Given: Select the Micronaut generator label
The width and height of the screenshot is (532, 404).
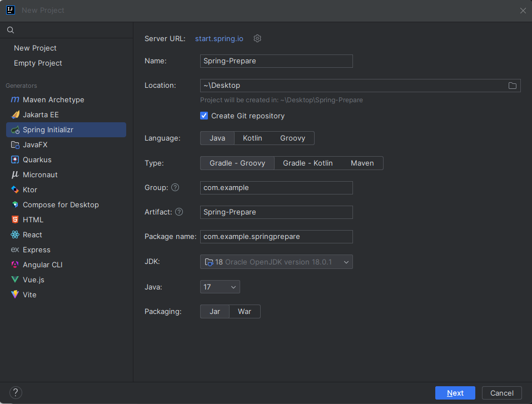Looking at the screenshot, I should (x=40, y=174).
